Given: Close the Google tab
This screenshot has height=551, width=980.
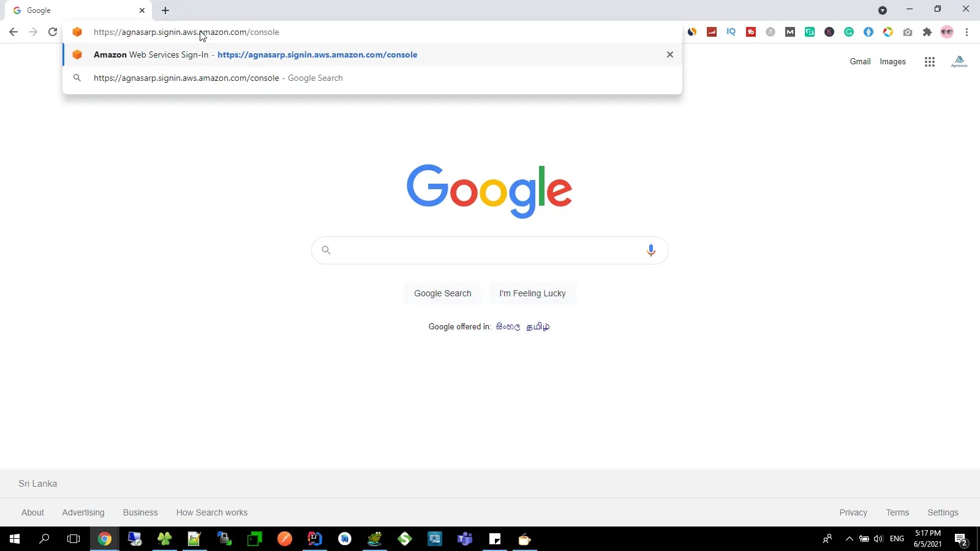Looking at the screenshot, I should pyautogui.click(x=142, y=10).
